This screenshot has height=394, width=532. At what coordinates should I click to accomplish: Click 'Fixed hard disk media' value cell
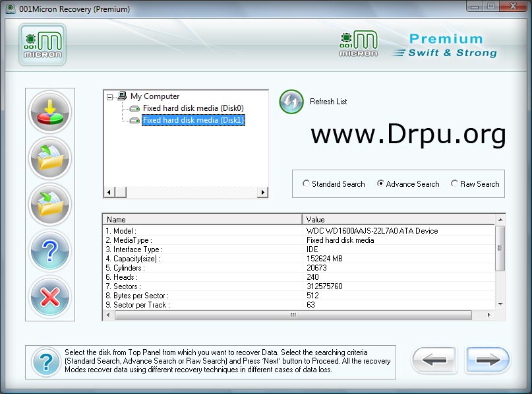[x=340, y=240]
